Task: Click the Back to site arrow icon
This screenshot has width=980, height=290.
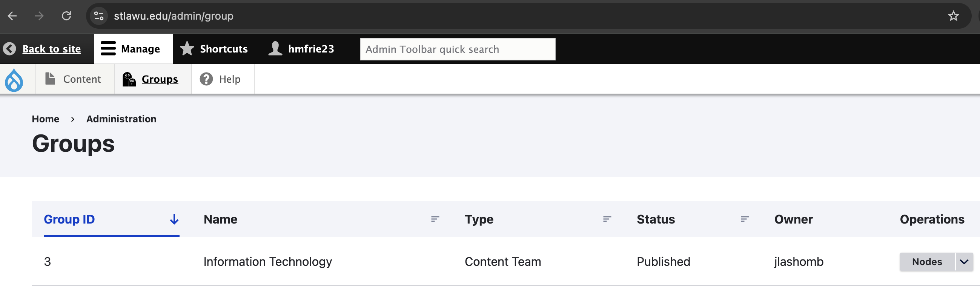Action: pos(9,49)
